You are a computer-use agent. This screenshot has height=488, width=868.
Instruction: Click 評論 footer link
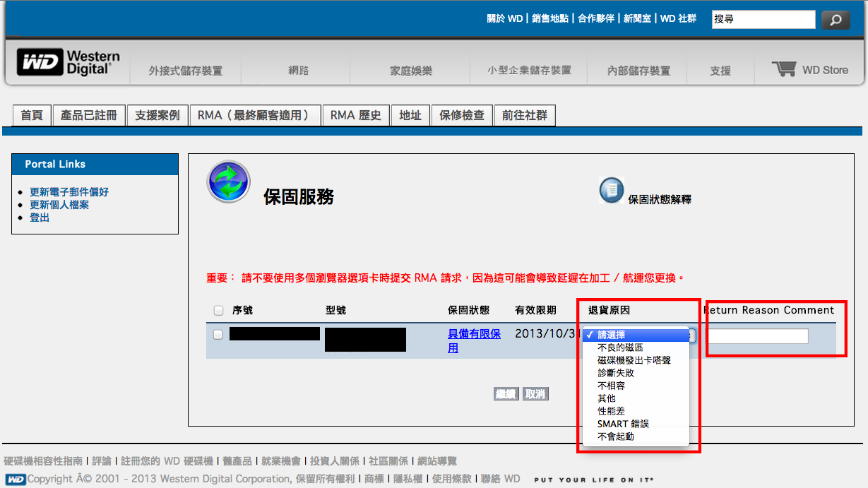pos(102,460)
